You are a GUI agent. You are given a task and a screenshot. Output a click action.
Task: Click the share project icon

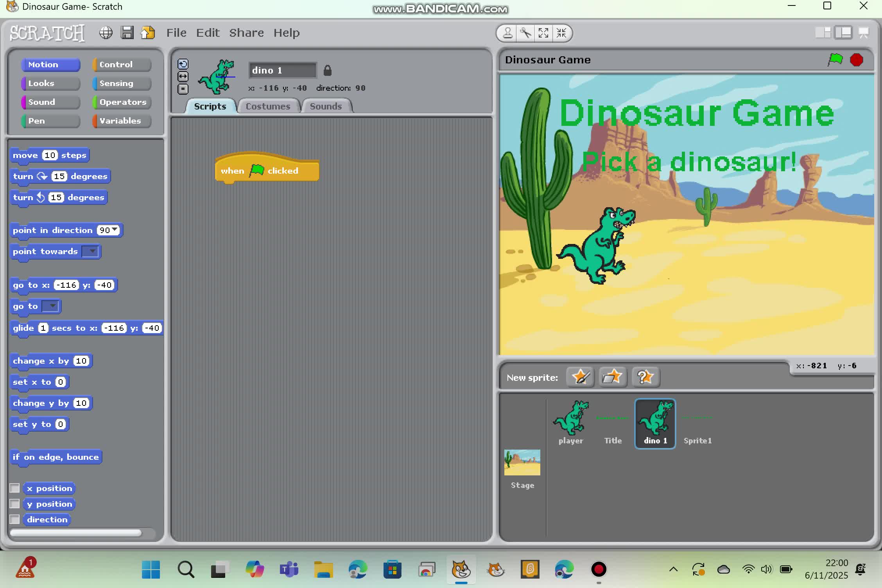[148, 33]
